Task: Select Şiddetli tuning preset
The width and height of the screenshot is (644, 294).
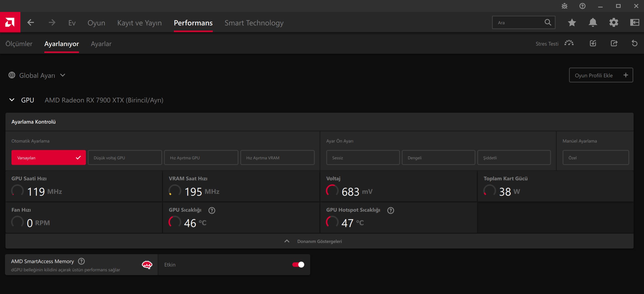Action: (514, 157)
